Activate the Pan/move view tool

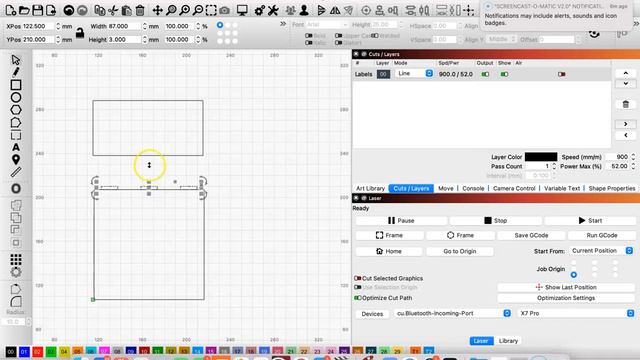coord(158,10)
